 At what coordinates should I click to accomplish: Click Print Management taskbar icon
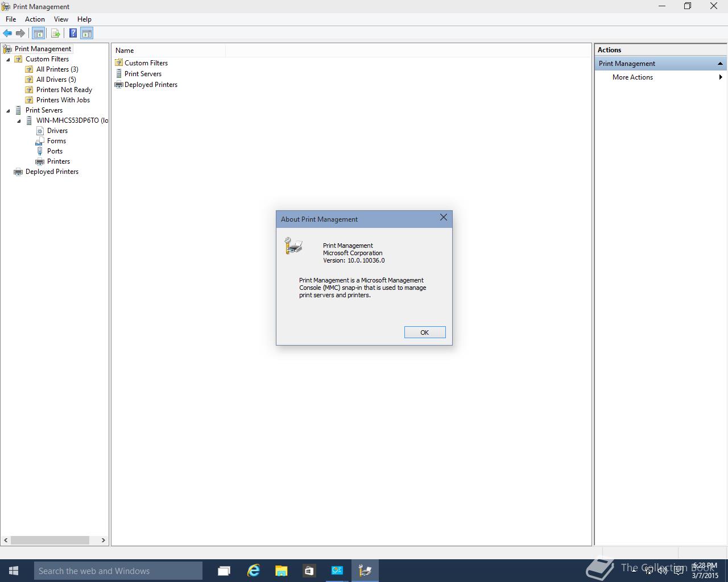click(x=365, y=571)
